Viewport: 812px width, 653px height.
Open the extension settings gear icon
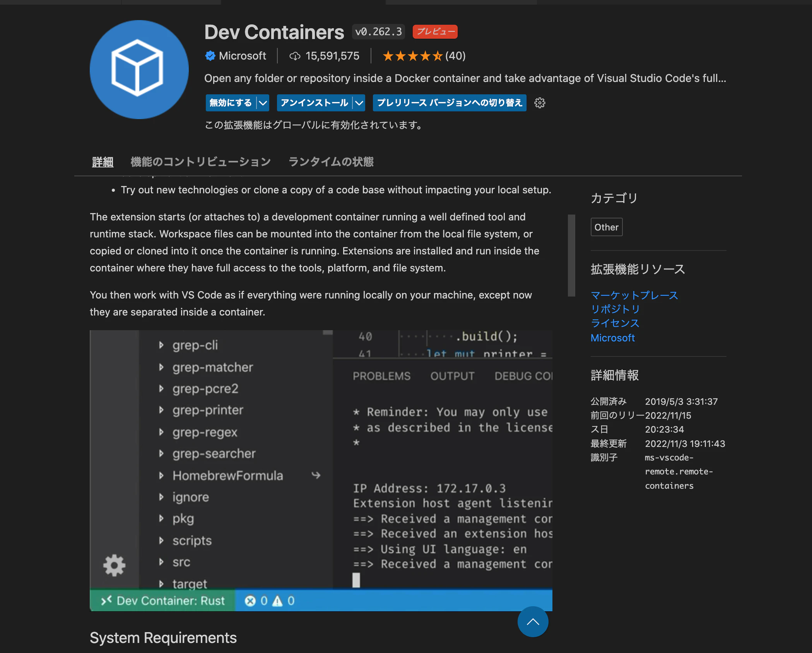coord(540,103)
